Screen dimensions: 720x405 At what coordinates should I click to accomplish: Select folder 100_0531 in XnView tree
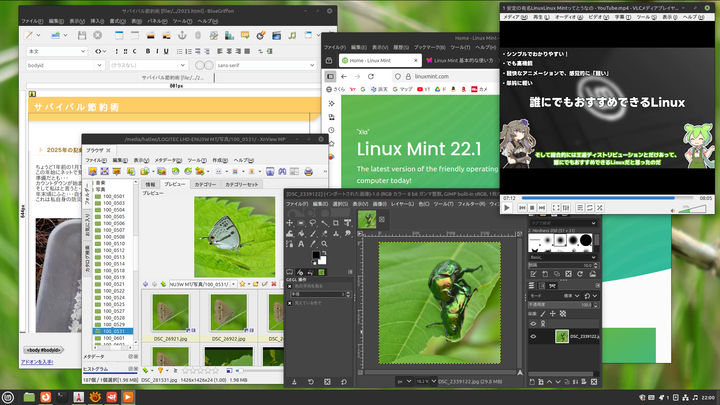[x=113, y=331]
